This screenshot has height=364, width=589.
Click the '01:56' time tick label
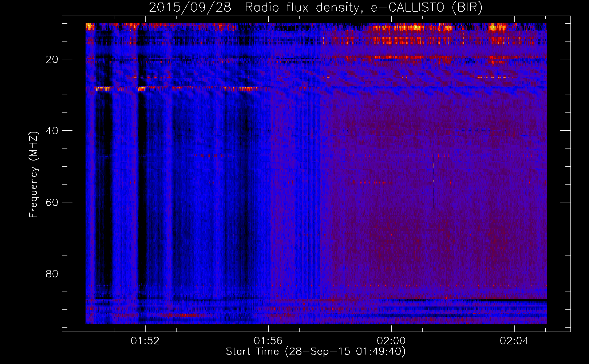268,341
